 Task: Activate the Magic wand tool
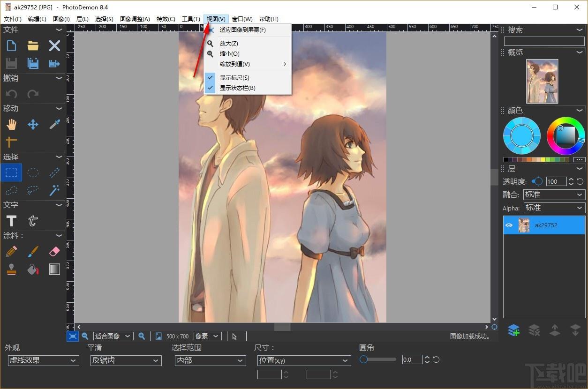point(54,190)
